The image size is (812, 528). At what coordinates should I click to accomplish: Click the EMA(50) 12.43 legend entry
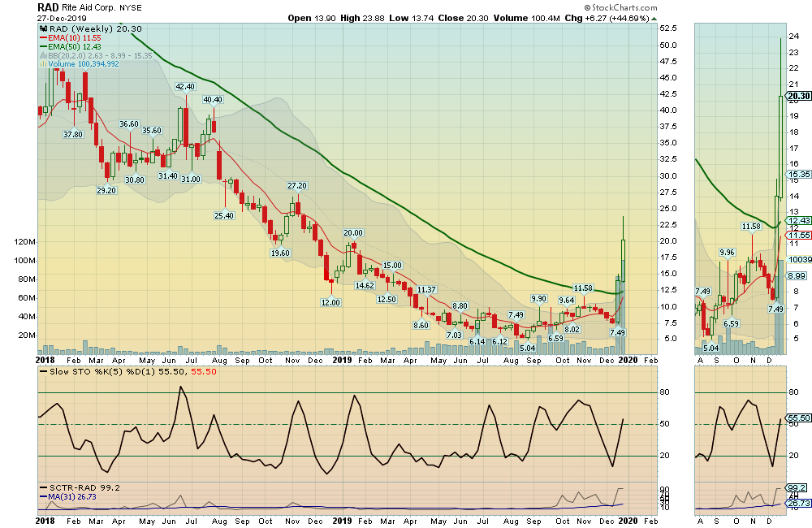tap(75, 46)
